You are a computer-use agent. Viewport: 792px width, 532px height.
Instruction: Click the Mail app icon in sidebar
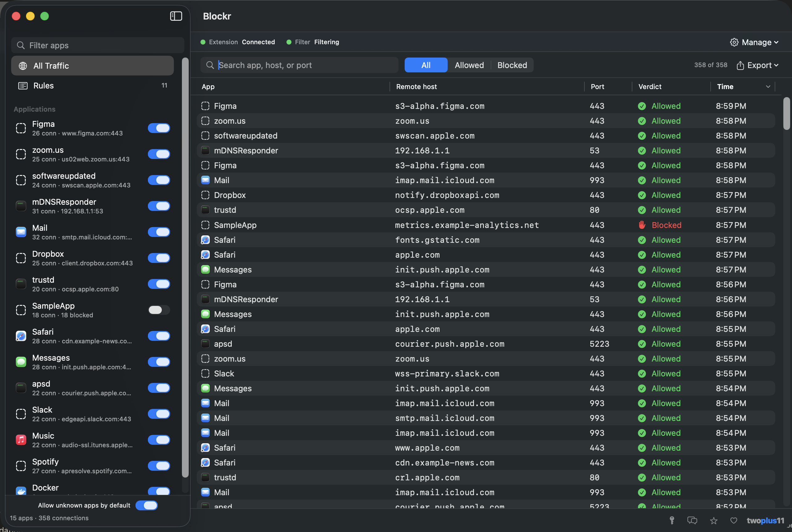[21, 232]
